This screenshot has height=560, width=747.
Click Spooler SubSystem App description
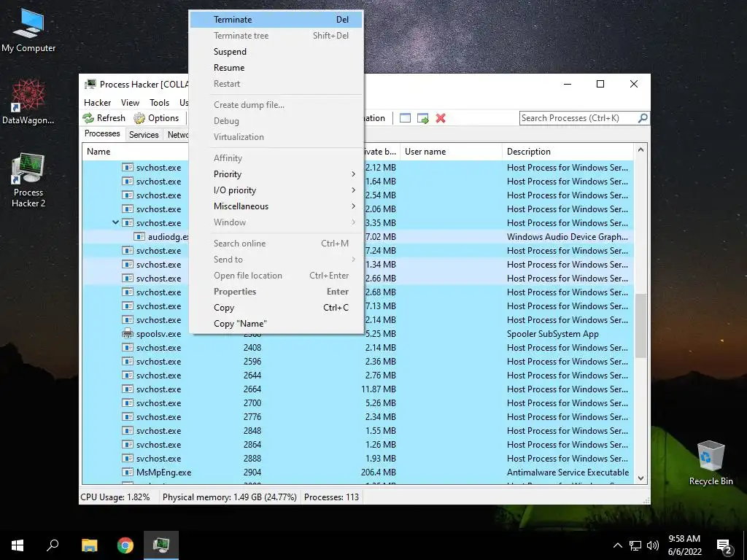[x=553, y=334]
